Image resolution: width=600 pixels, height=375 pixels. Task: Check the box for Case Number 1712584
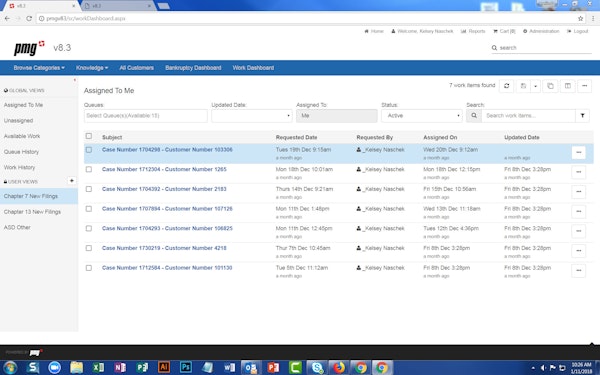tap(89, 268)
